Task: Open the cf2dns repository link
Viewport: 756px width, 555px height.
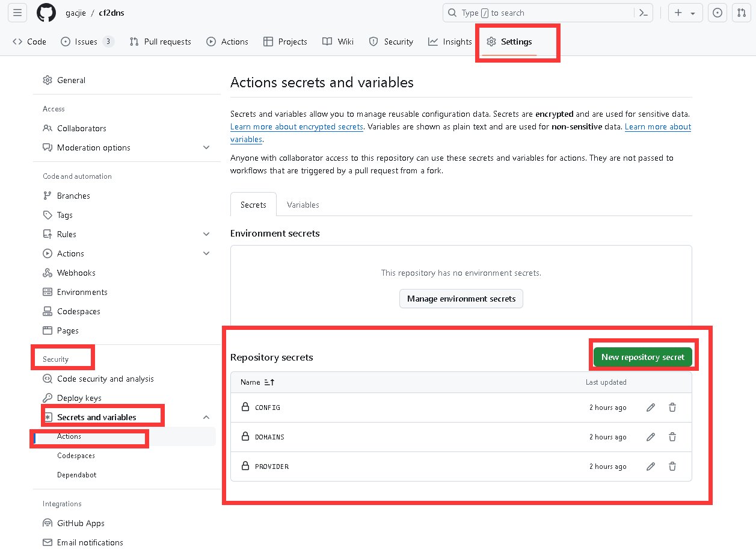Action: (x=111, y=13)
